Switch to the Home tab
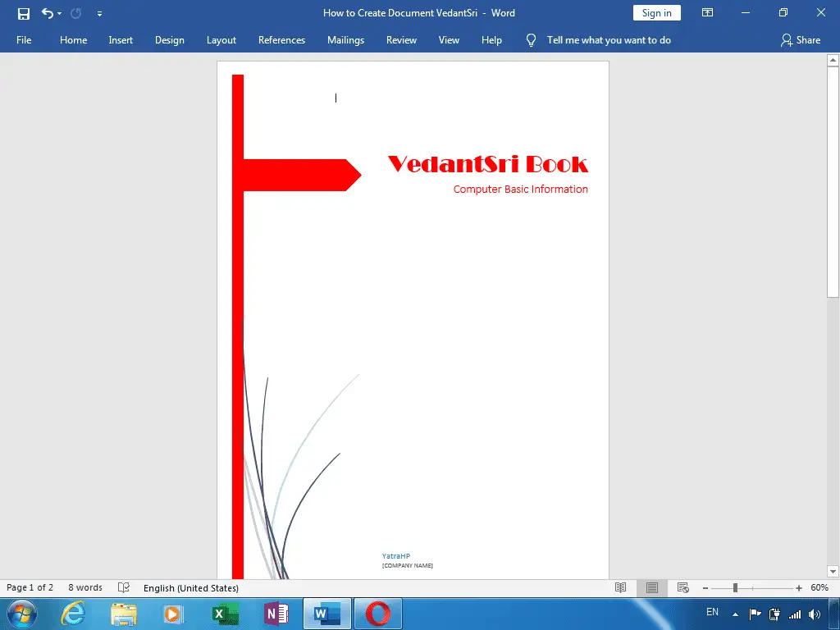The image size is (840, 630). tap(73, 40)
